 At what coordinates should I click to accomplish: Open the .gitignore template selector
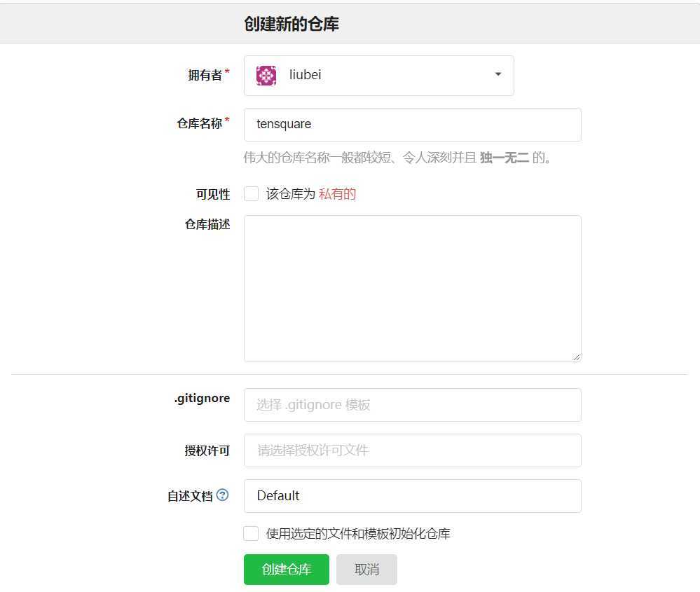click(413, 405)
